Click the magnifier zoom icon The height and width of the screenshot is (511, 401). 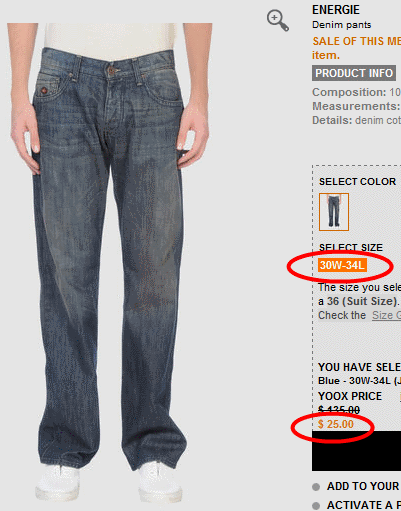(x=278, y=21)
